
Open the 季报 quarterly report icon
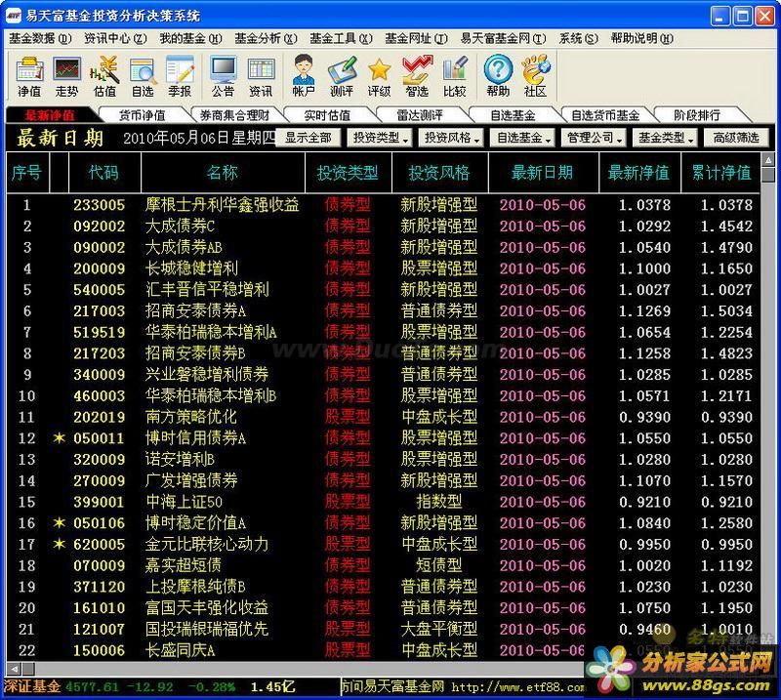click(180, 76)
